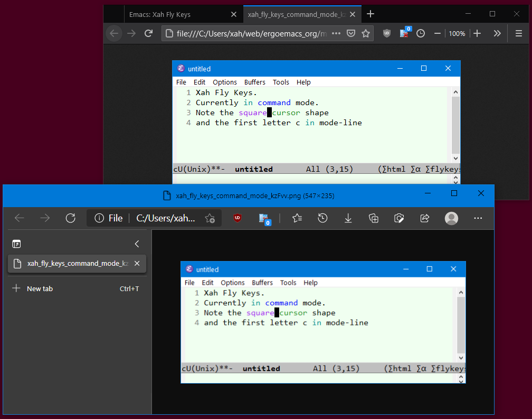
Task: Open uBlock Origin shield in Firefox toolbar
Action: pyautogui.click(x=387, y=33)
